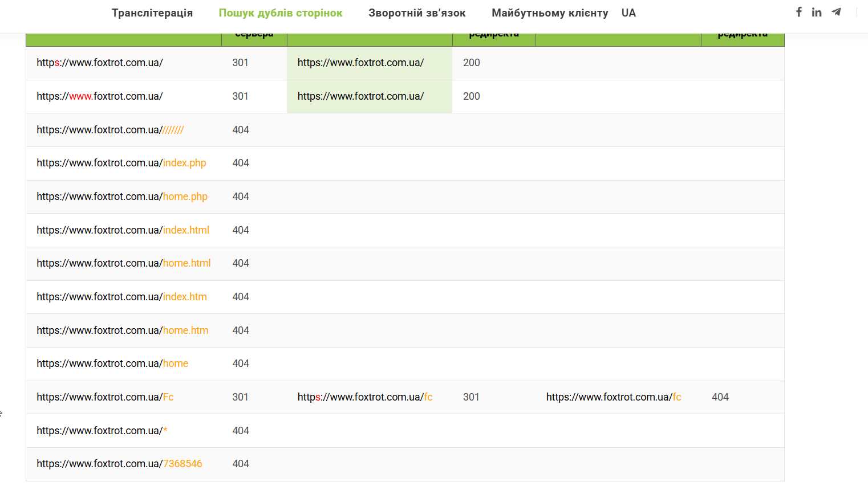This screenshot has height=486, width=868.
Task: Click redirect URL in second row
Action: click(360, 96)
